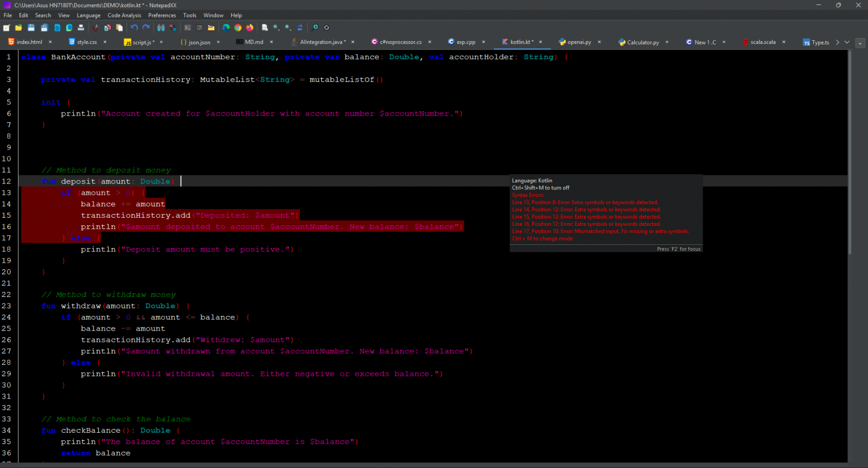Open Find with the binoculars icon
The image size is (868, 468).
[x=161, y=28]
